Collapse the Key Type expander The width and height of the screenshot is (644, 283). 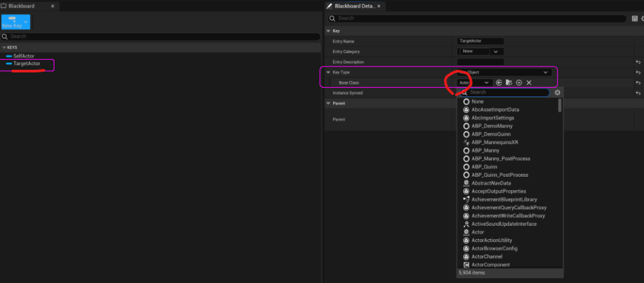coord(328,72)
